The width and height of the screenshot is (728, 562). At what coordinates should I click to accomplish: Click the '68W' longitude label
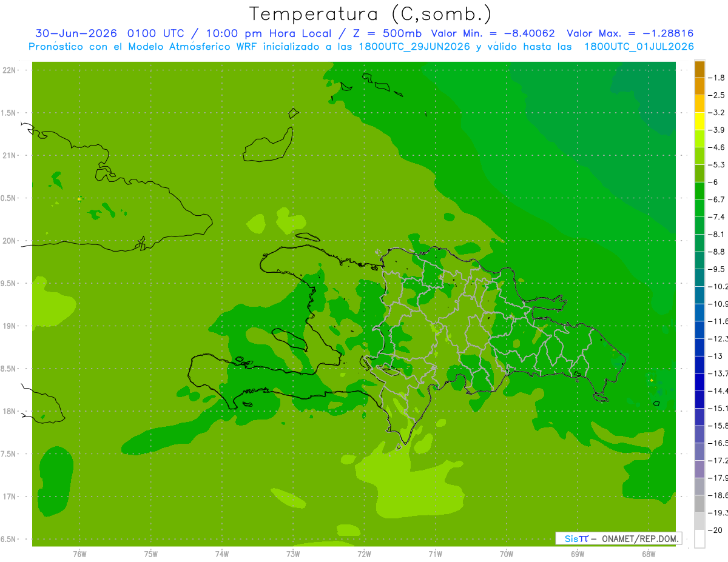pyautogui.click(x=649, y=554)
